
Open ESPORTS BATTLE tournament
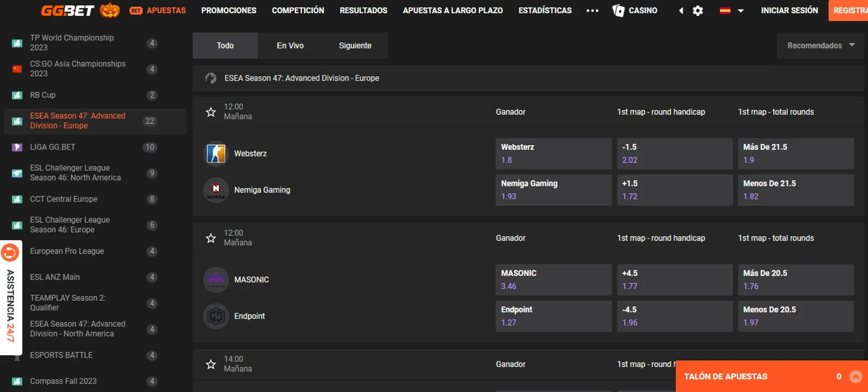pyautogui.click(x=95, y=355)
